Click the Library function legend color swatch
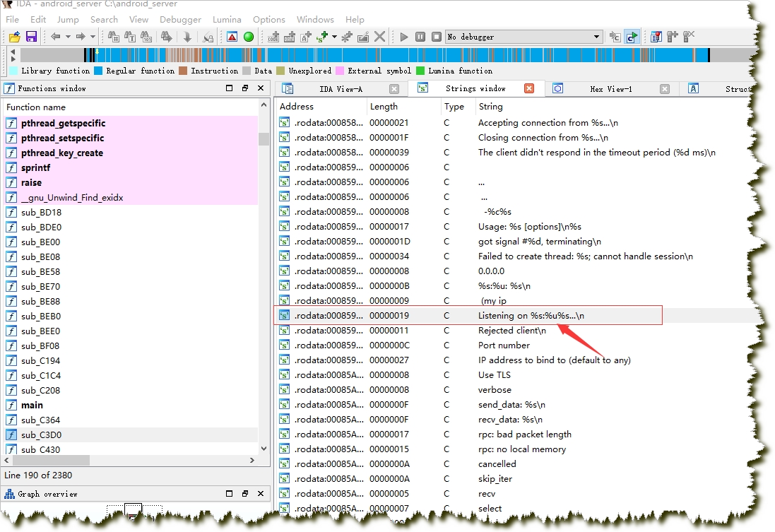 click(x=13, y=71)
